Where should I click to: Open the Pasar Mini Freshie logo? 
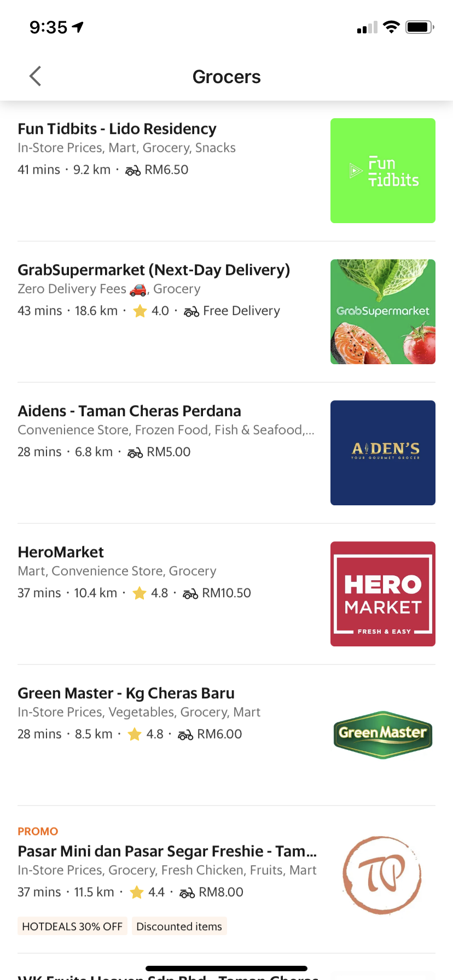click(x=382, y=876)
